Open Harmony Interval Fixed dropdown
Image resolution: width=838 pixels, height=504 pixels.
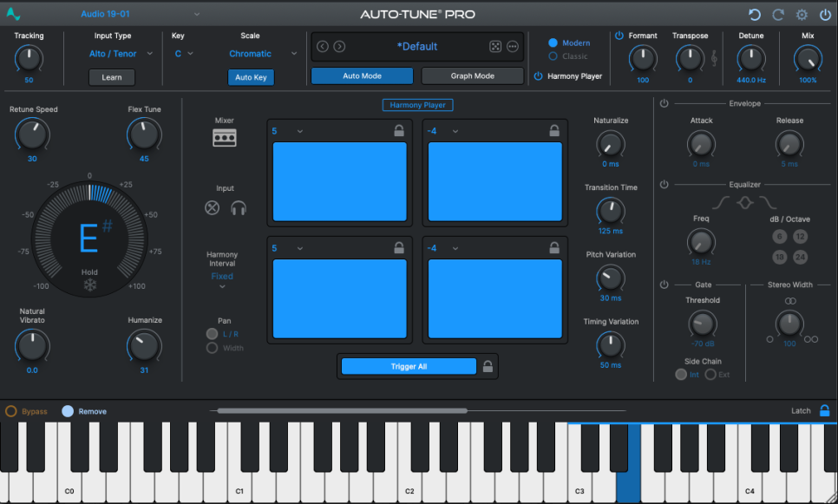click(222, 280)
